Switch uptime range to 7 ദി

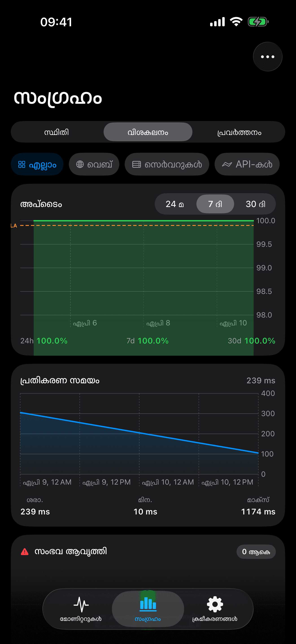tap(215, 204)
